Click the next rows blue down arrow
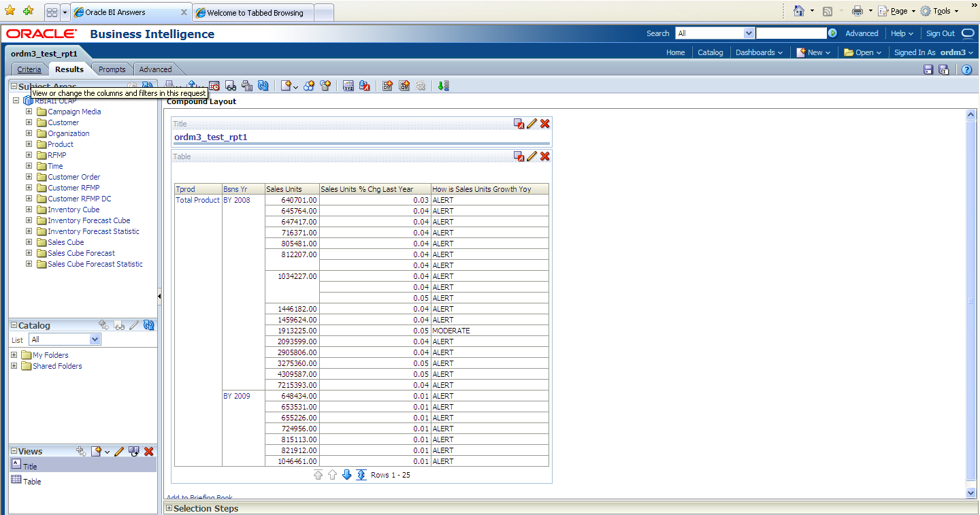Screen dimensions: 980x515 [x=346, y=475]
